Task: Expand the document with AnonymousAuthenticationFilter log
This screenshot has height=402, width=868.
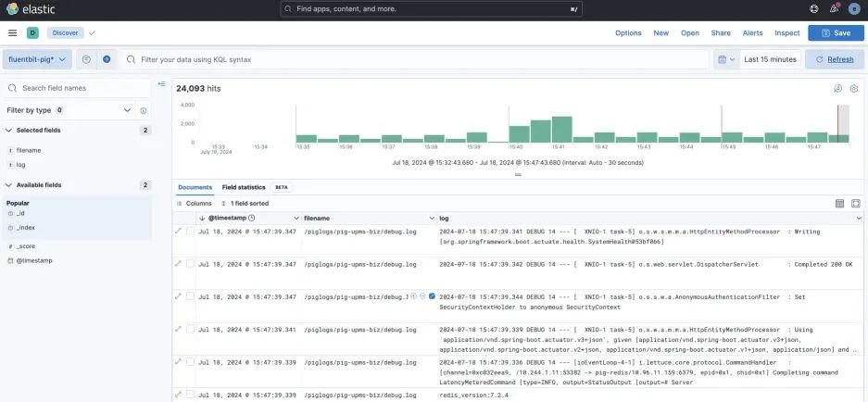Action: [x=178, y=296]
